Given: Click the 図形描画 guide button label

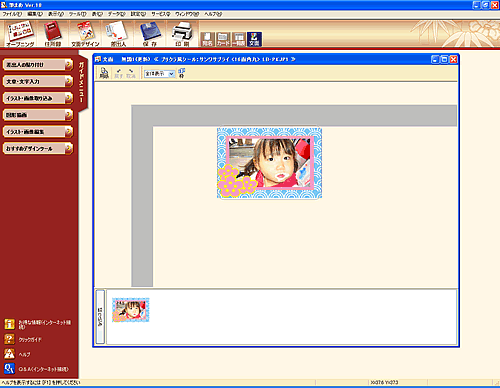Looking at the screenshot, I should coord(16,115).
